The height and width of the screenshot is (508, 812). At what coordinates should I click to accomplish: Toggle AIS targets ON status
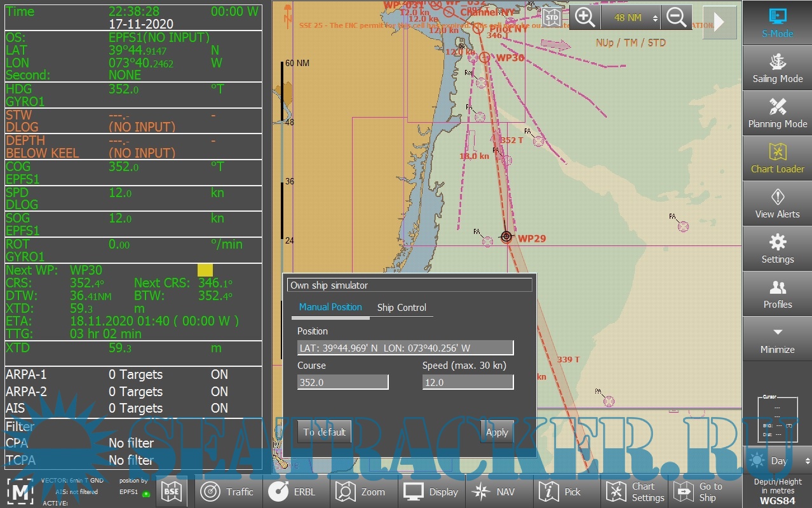click(x=219, y=408)
